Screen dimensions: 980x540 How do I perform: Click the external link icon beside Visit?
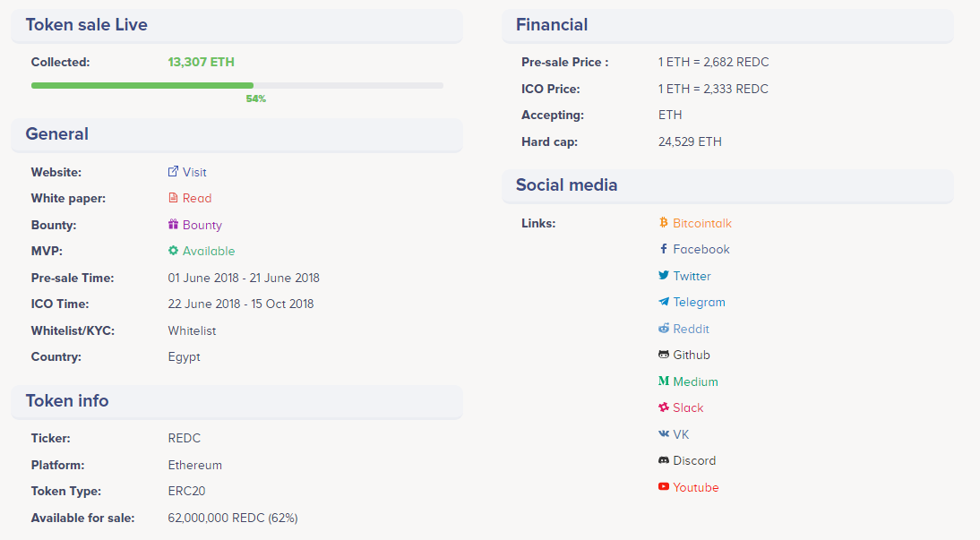tap(173, 171)
